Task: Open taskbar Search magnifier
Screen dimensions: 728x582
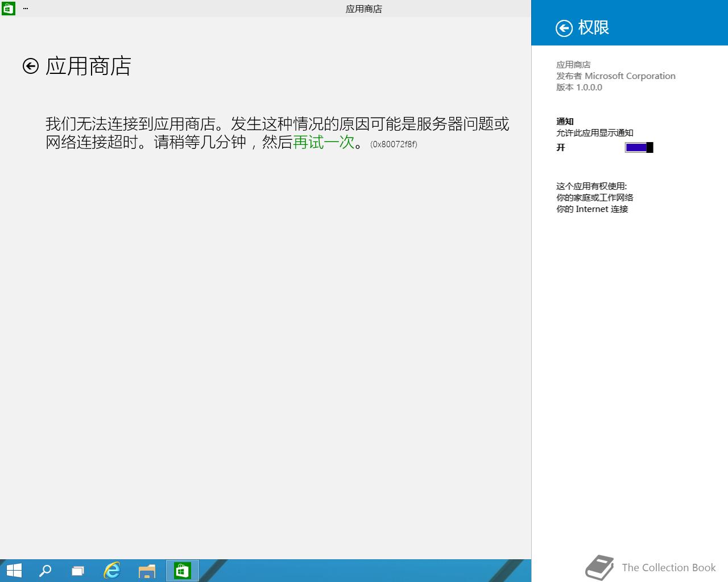Action: click(45, 571)
